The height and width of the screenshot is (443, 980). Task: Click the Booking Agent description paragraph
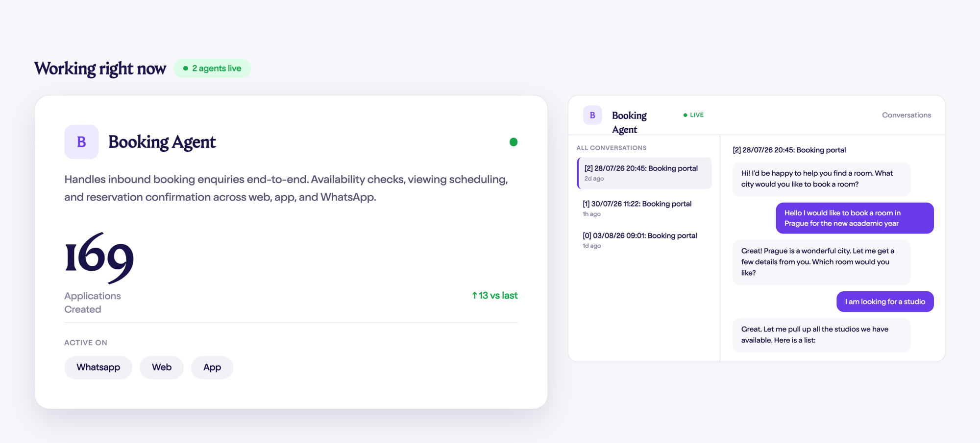286,188
